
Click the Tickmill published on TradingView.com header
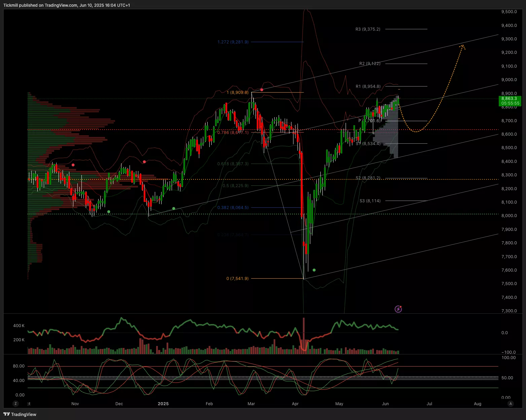click(x=67, y=5)
